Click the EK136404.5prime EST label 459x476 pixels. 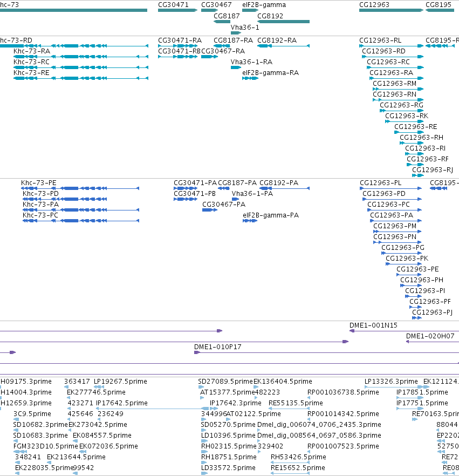click(283, 382)
